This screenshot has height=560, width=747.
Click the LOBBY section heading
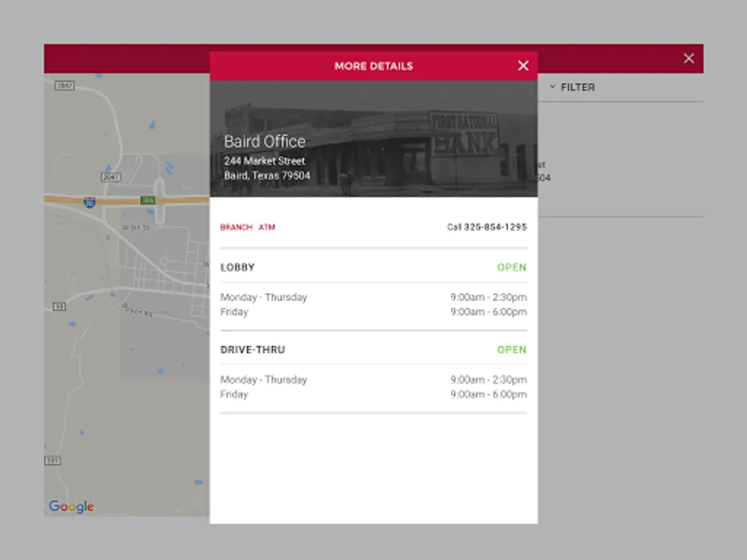pos(237,268)
